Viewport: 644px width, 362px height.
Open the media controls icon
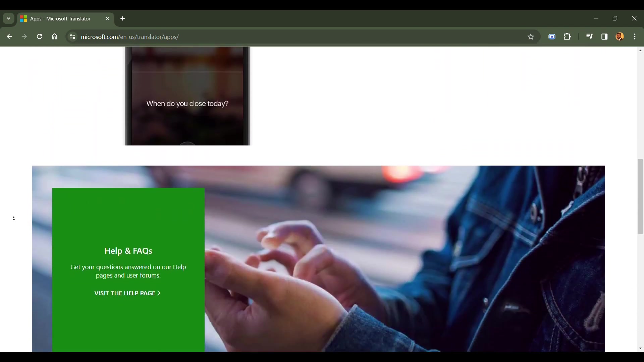(x=589, y=37)
